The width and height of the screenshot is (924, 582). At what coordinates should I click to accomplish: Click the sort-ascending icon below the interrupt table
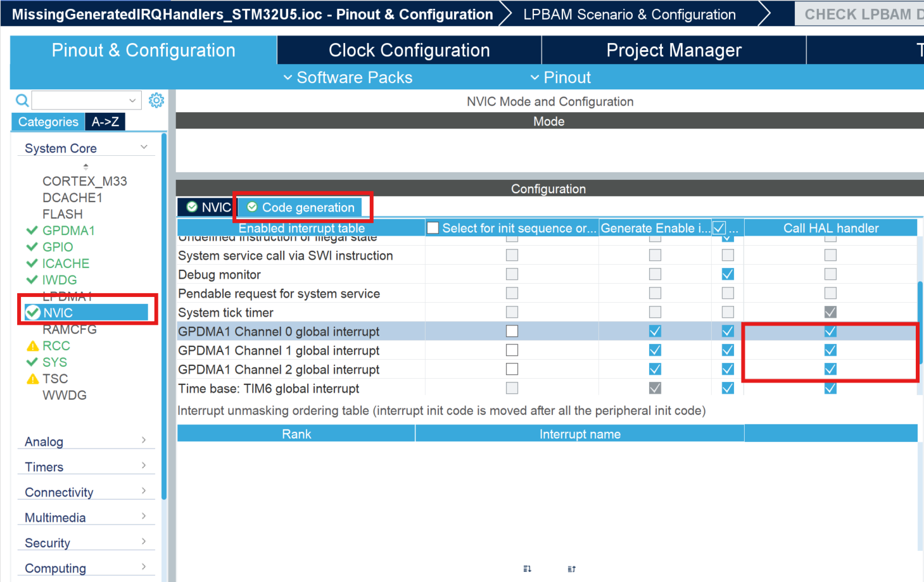571,569
